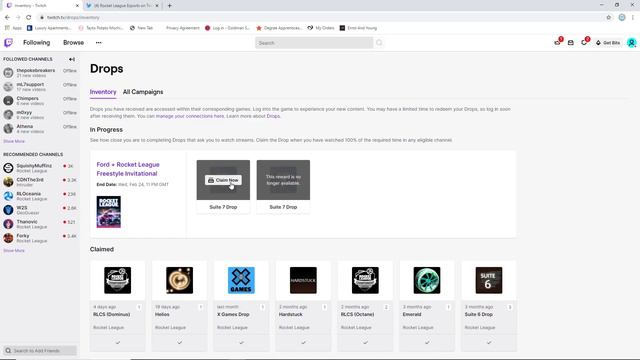Select the Inventory tab

(103, 92)
